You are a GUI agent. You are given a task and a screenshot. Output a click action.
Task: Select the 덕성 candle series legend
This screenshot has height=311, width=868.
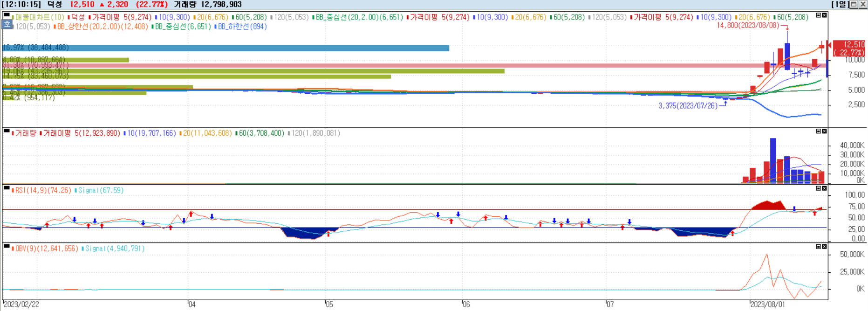click(x=78, y=17)
